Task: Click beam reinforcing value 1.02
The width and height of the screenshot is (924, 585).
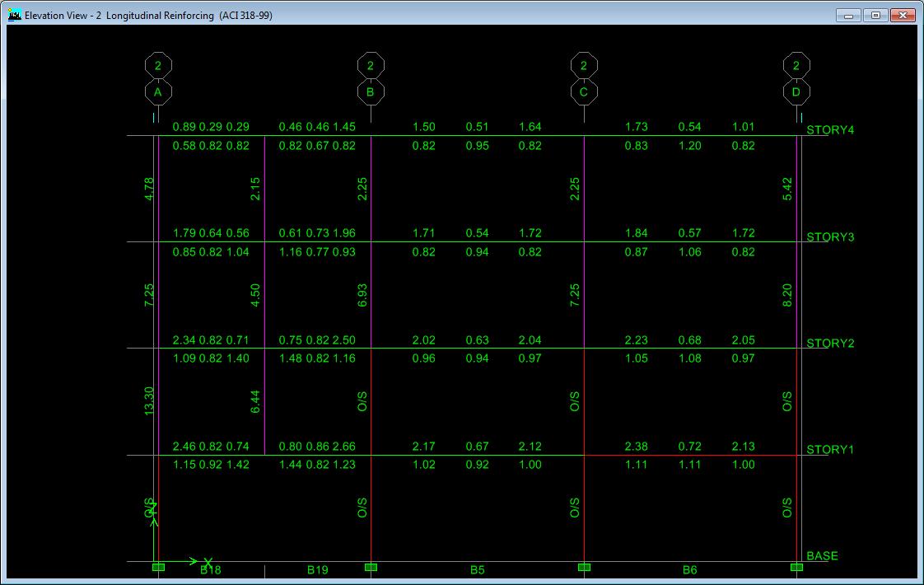Action: click(x=423, y=465)
